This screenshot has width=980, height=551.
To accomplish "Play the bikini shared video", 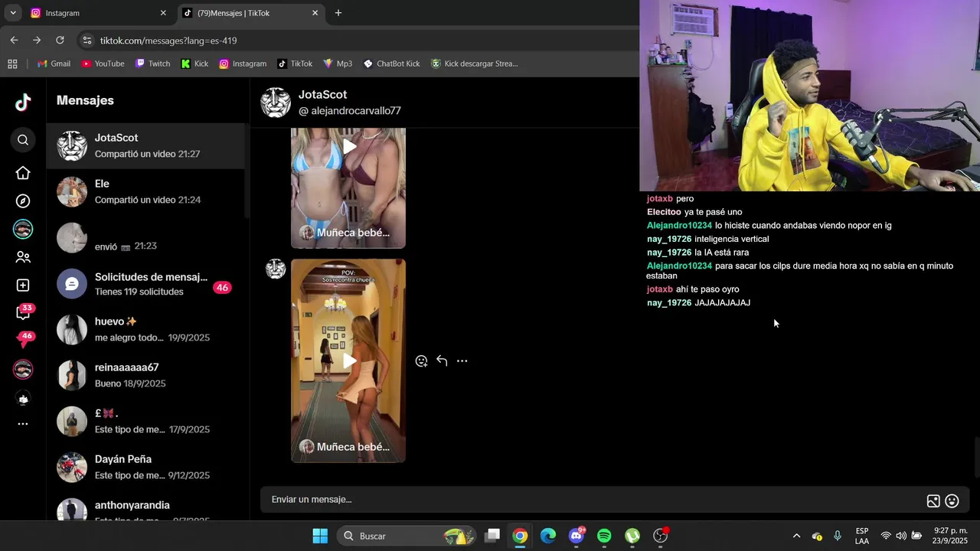I will [x=349, y=147].
